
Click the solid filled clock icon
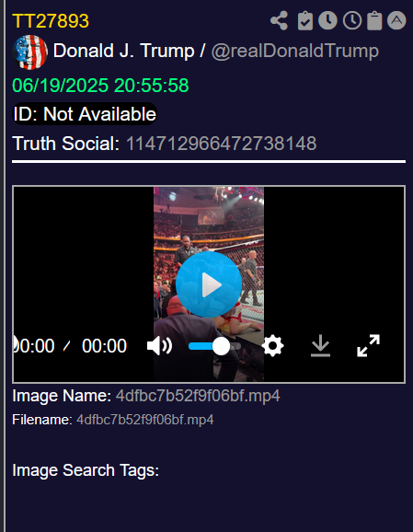[x=327, y=20]
